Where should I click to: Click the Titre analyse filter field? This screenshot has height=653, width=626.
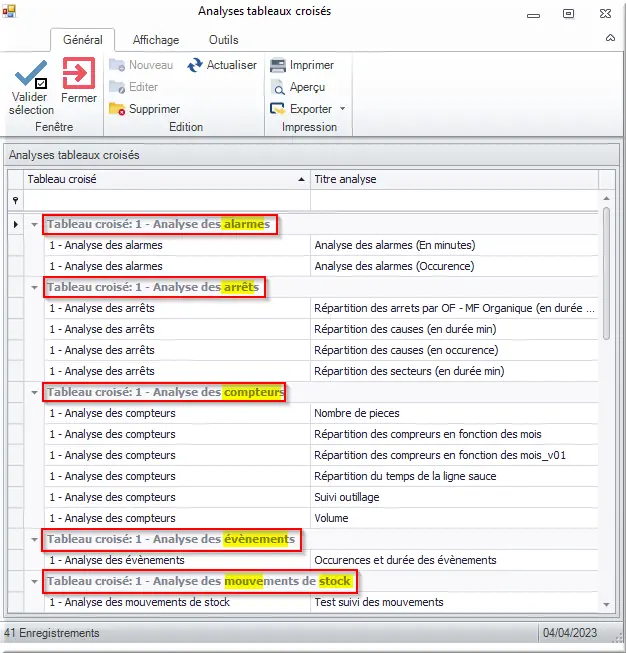[454, 200]
